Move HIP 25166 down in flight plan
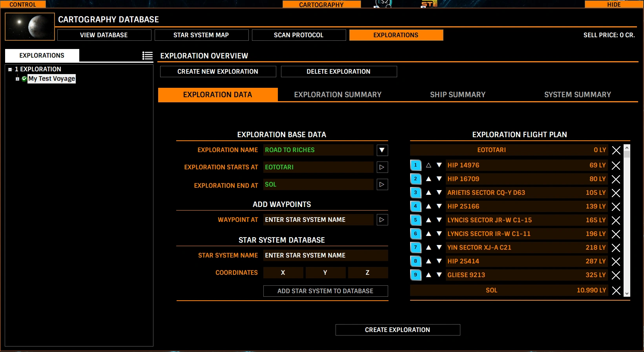The image size is (644, 352). (439, 206)
